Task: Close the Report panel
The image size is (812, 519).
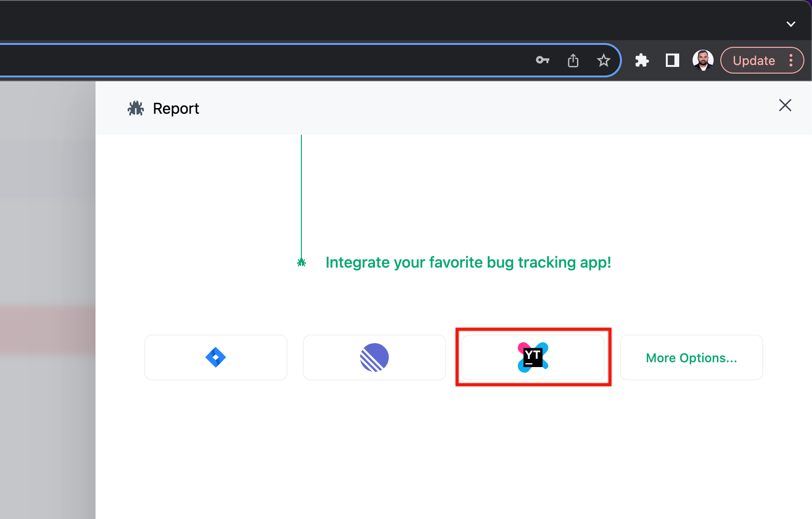Action: tap(785, 105)
